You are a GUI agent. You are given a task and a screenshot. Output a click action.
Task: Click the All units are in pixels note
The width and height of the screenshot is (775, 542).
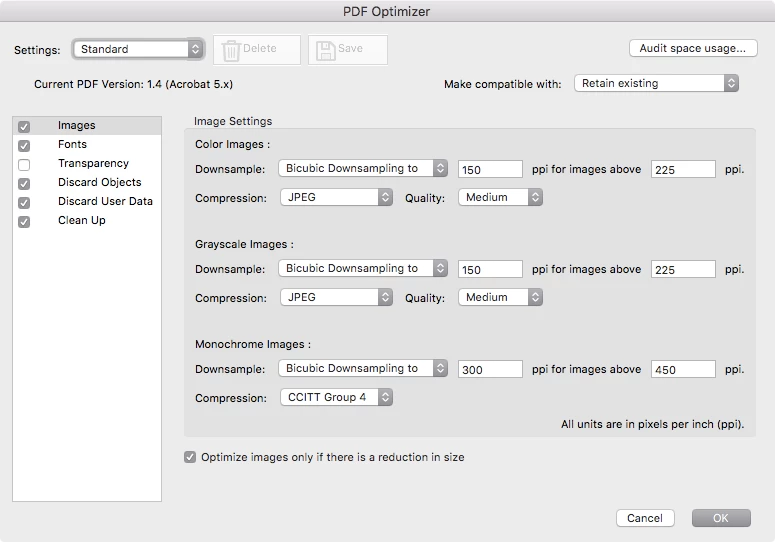(652, 424)
